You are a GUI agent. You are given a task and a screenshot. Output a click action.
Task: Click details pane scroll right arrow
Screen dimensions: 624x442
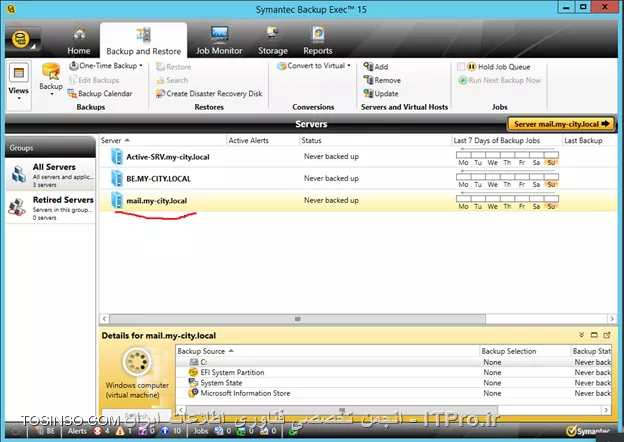point(606,410)
